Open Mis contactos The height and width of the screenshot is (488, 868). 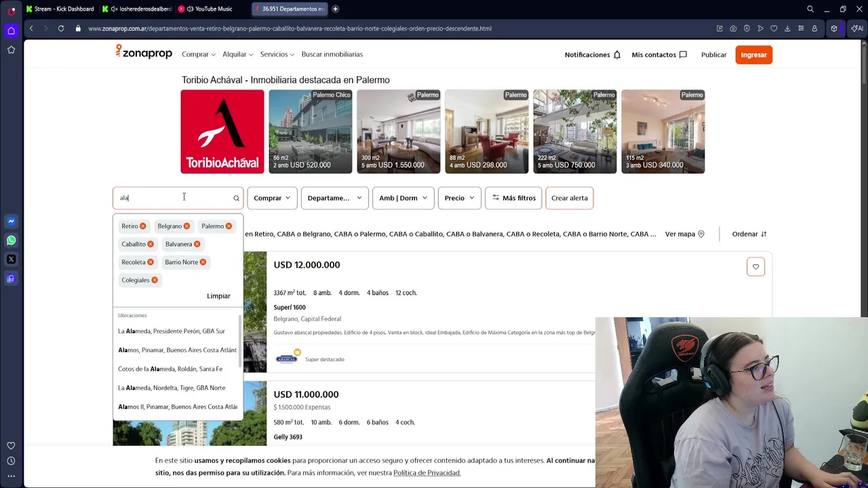(x=659, y=55)
